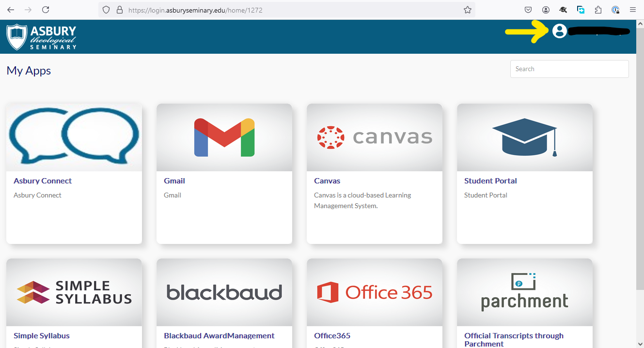Click the user profile avatar icon
This screenshot has height=348, width=644.
click(x=559, y=31)
